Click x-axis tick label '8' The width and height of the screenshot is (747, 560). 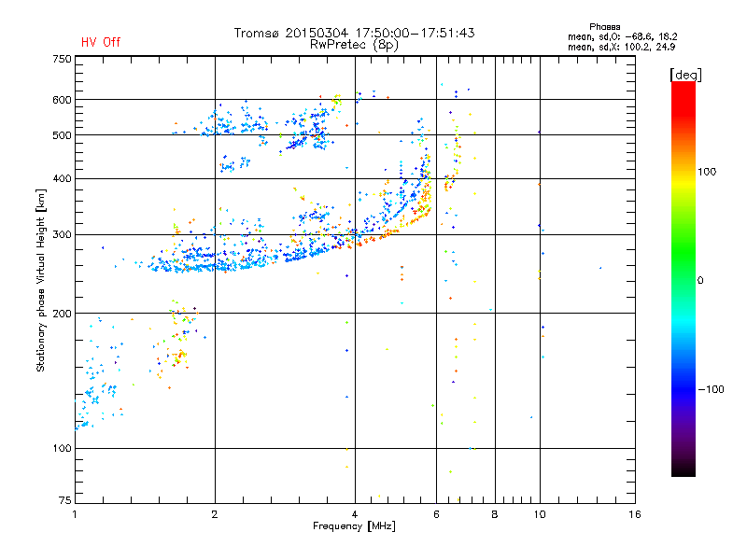click(495, 514)
